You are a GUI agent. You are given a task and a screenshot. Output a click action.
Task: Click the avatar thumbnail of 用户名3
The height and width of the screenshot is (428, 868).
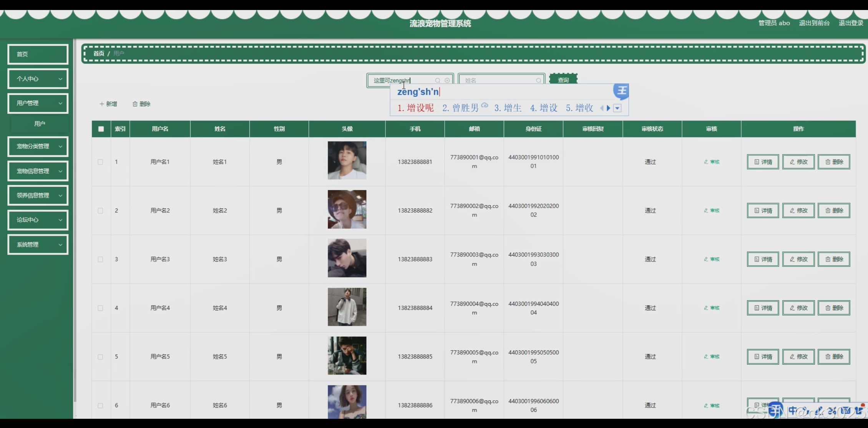click(347, 258)
